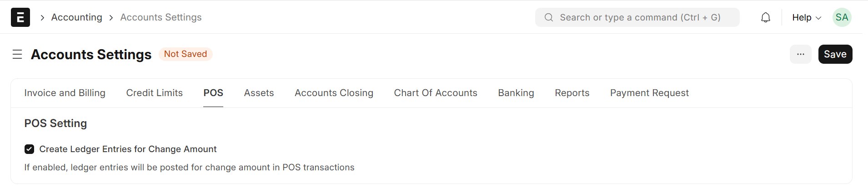Open the Credit Limits tab

click(155, 93)
